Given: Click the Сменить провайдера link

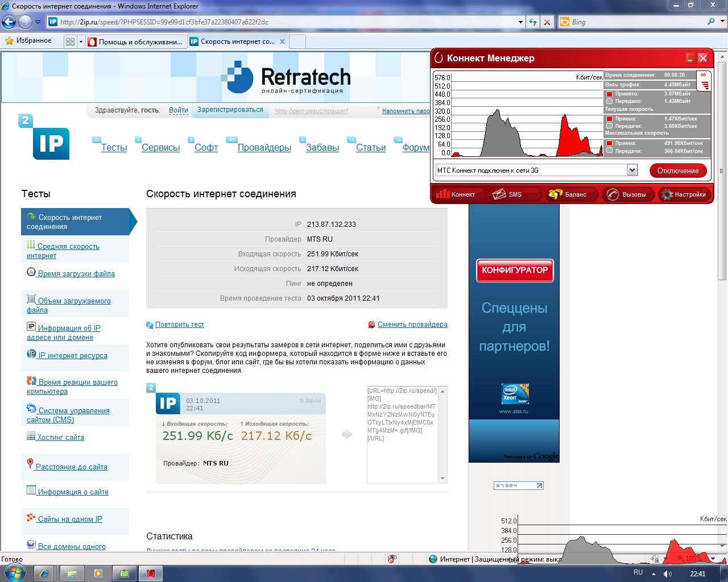Looking at the screenshot, I should tap(412, 325).
